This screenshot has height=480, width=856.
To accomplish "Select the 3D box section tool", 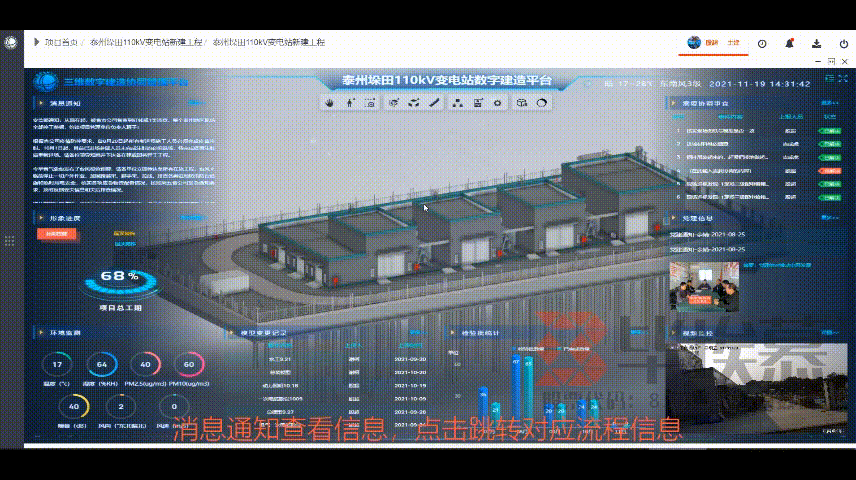I will click(521, 103).
